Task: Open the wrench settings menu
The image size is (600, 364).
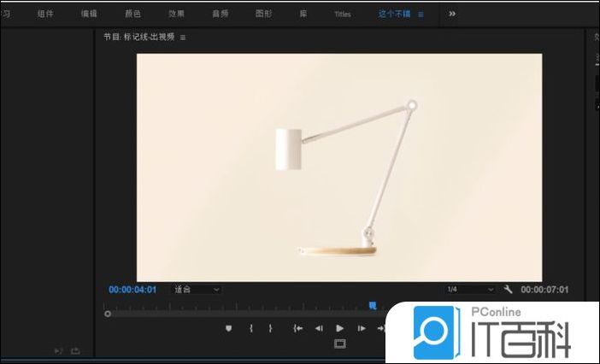Action: pos(508,290)
